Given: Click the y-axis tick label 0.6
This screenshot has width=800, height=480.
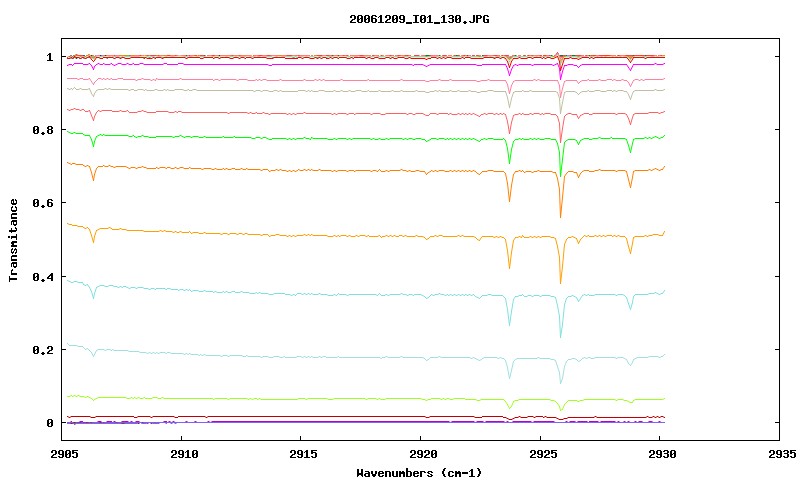Looking at the screenshot, I should [x=43, y=203].
